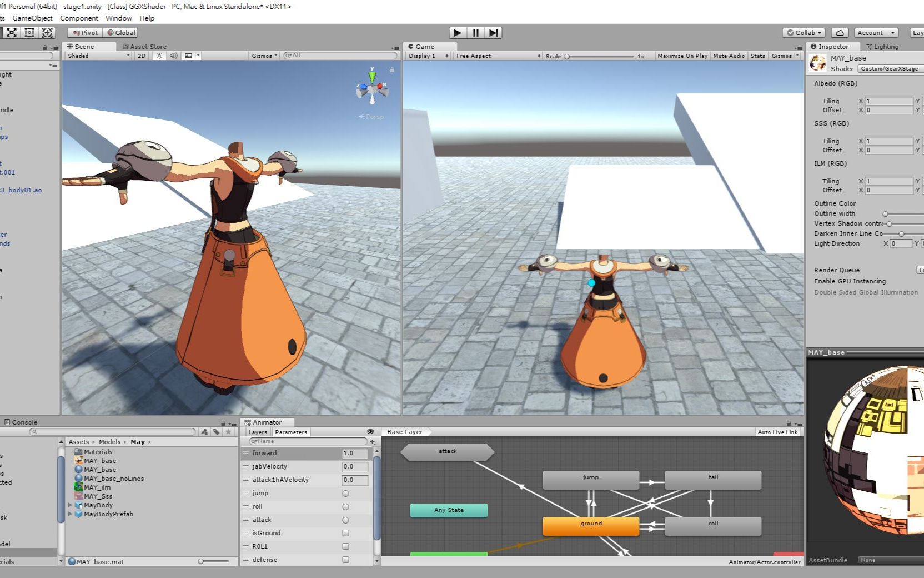
Task: Select the ground state node in the Animator
Action: coord(590,523)
